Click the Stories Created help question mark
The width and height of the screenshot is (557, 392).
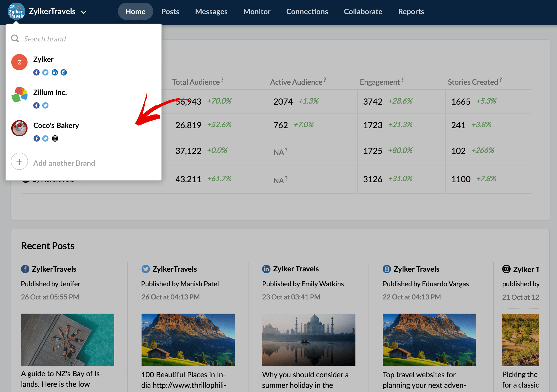(500, 79)
